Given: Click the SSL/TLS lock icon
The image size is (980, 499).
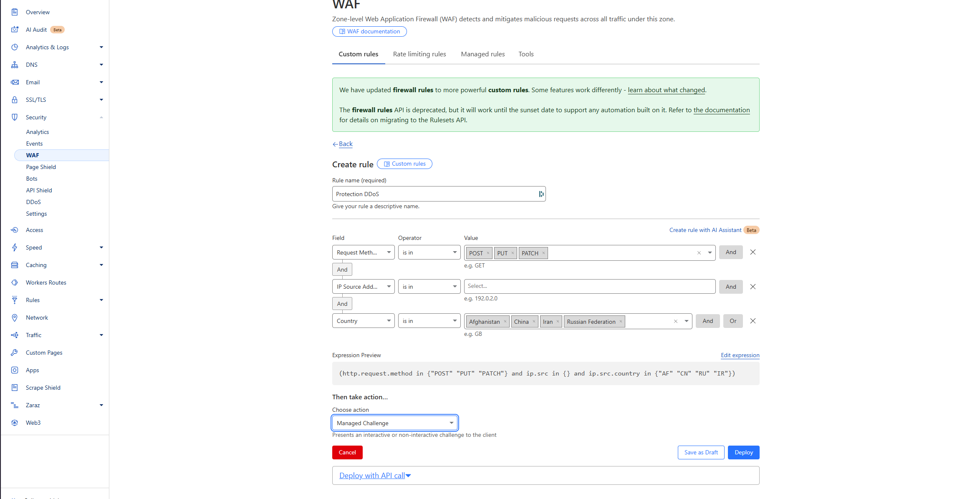Looking at the screenshot, I should [15, 100].
